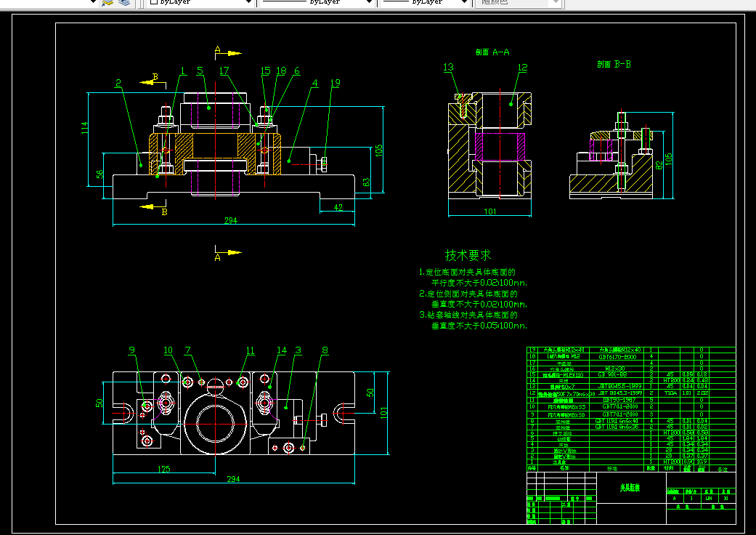Select the 56 dimension text
The height and width of the screenshot is (535, 756).
(99, 174)
